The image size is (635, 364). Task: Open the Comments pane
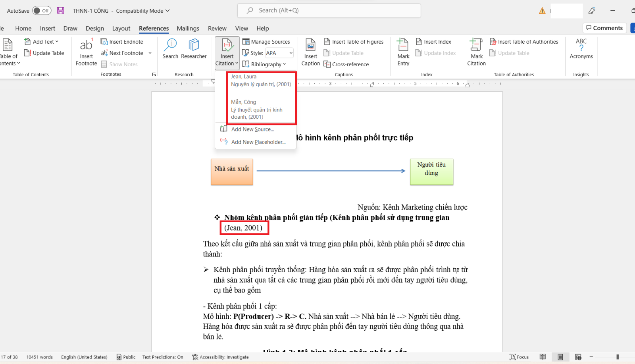(604, 28)
